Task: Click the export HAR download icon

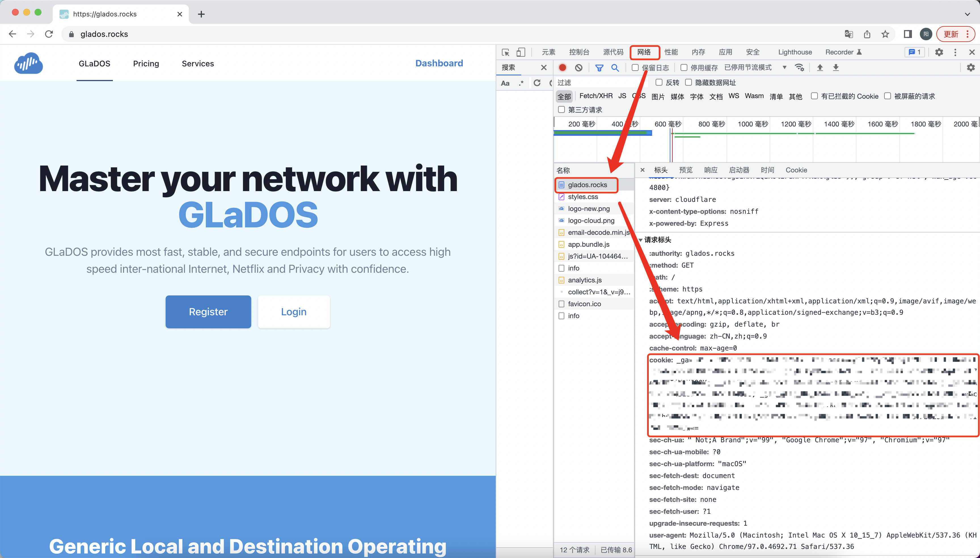Action: (835, 67)
